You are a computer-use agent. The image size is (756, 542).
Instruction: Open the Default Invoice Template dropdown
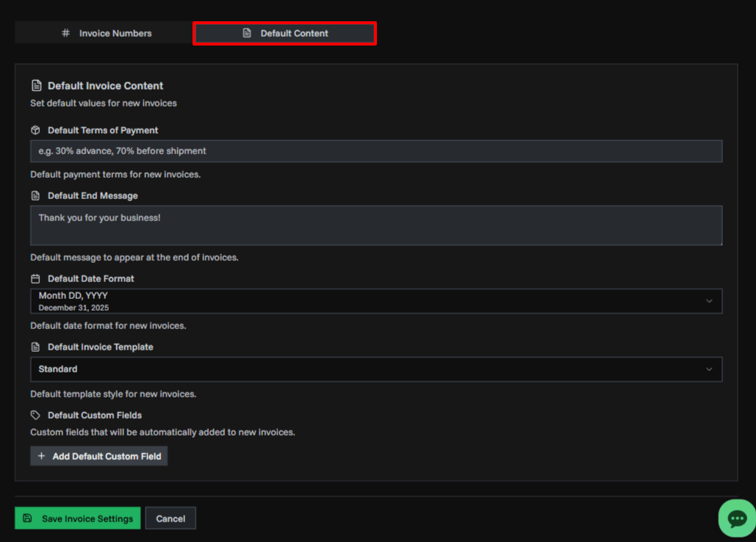point(375,369)
